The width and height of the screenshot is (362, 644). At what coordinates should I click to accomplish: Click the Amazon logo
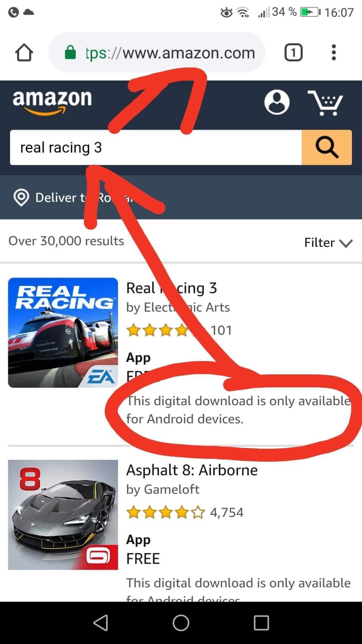tap(52, 102)
